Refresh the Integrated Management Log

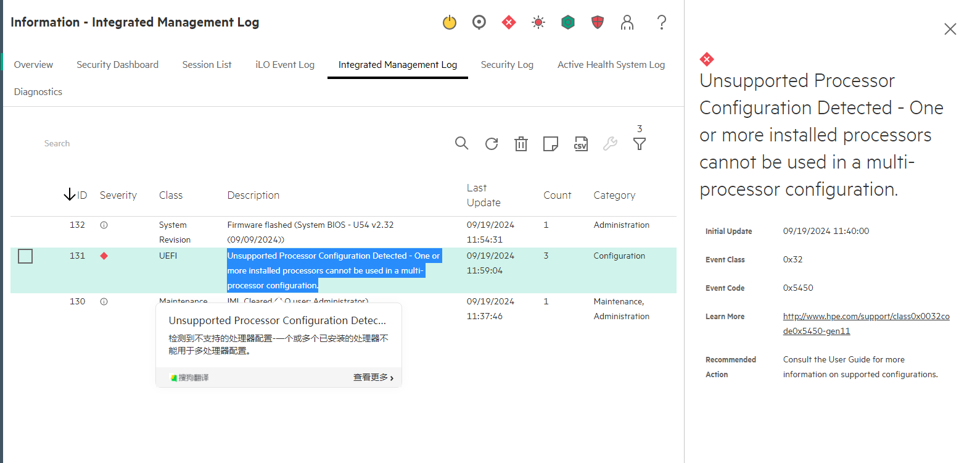point(492,144)
